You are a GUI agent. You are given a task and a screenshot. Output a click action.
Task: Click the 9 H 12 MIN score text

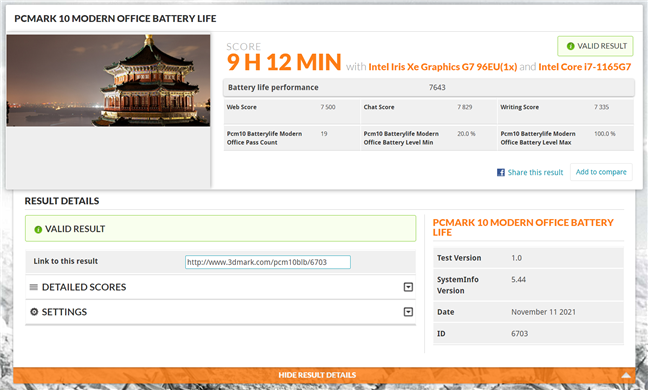(x=284, y=62)
